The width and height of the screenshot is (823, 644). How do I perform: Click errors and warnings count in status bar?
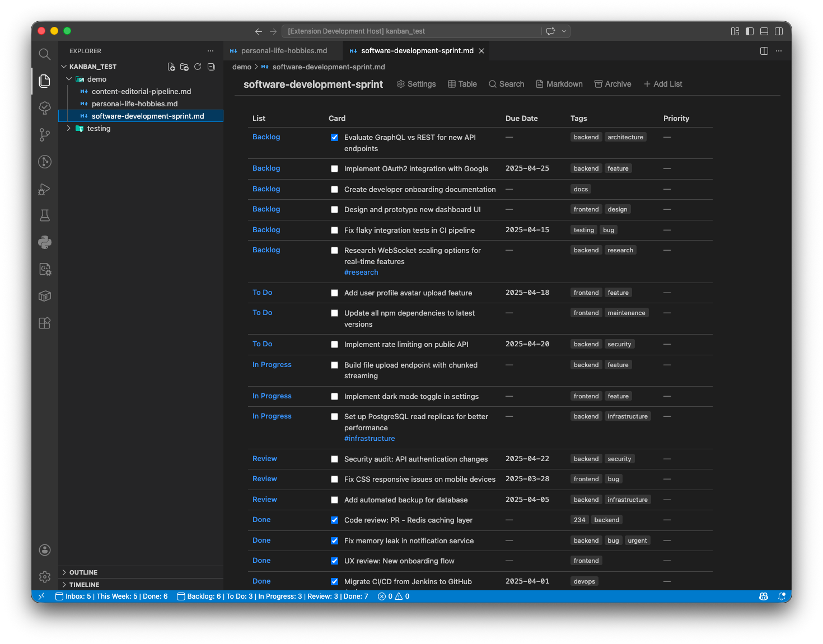pyautogui.click(x=394, y=596)
